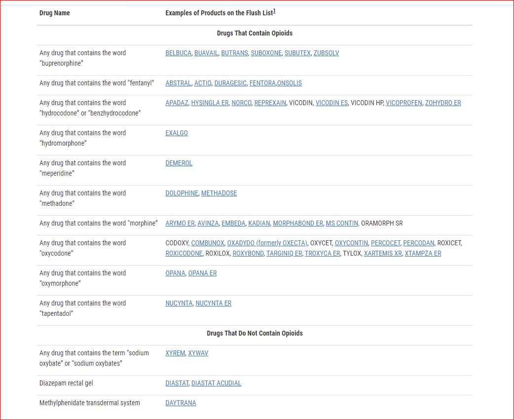Viewport: 514px width, 420px height.
Task: Click the Methylphenidate transdermal system cell
Action: (89, 403)
